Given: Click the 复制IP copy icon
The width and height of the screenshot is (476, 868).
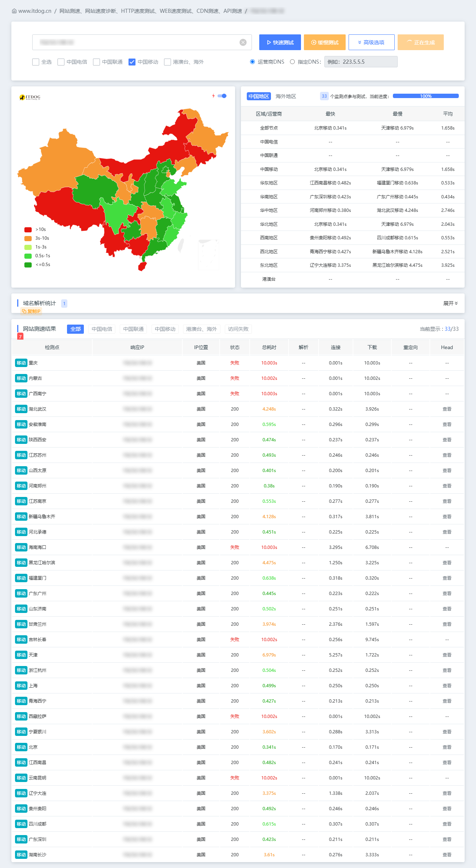Looking at the screenshot, I should click(24, 311).
